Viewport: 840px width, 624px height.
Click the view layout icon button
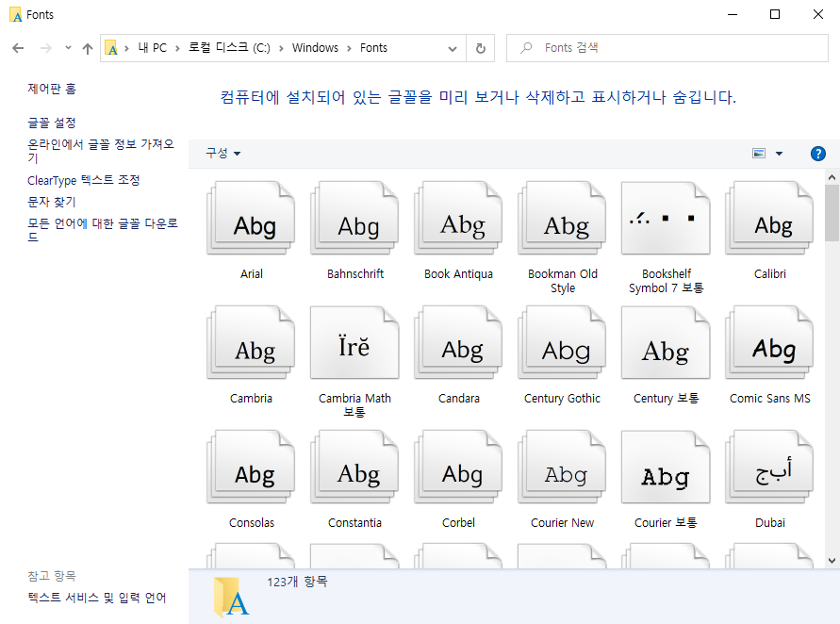tap(759, 154)
